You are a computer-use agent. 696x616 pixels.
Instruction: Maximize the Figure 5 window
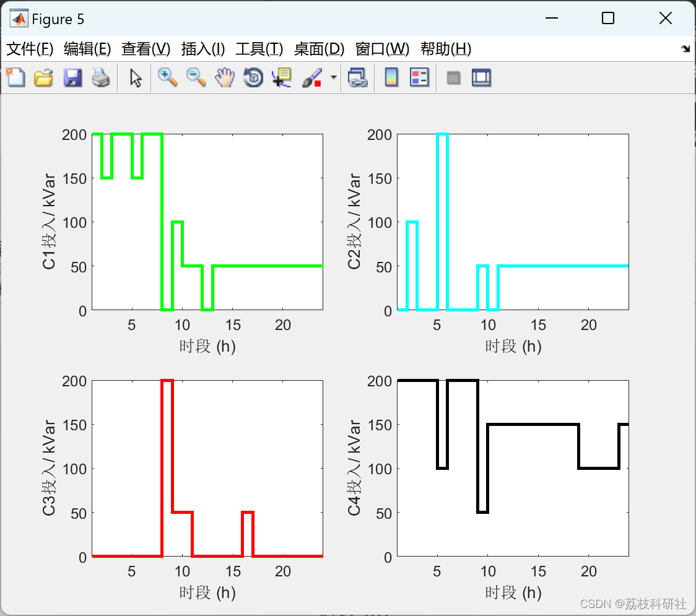(x=607, y=18)
